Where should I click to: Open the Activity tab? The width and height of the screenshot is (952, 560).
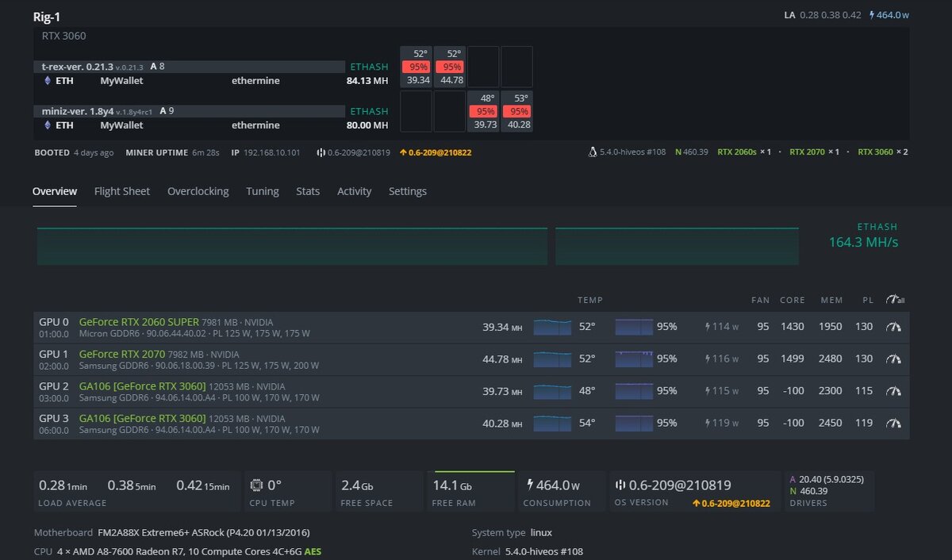click(x=355, y=191)
